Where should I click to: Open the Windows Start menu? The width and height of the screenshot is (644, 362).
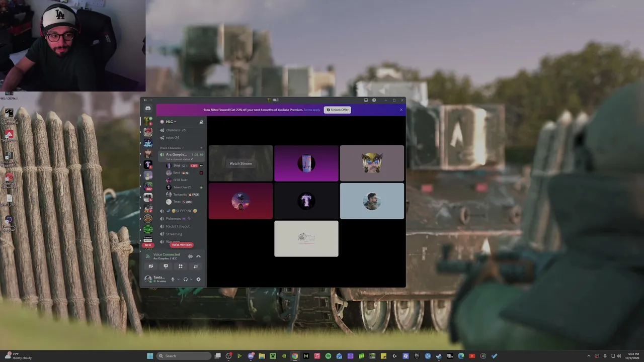(x=150, y=356)
